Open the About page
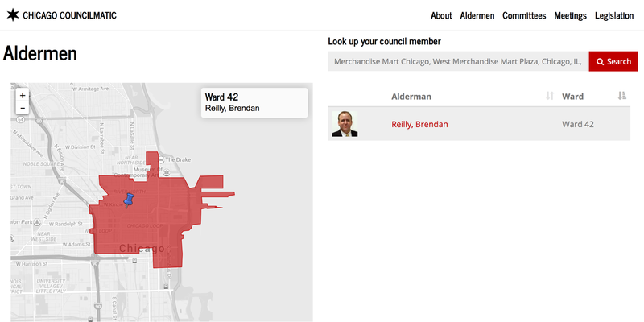Viewport: 644px width, 322px height. (x=441, y=15)
